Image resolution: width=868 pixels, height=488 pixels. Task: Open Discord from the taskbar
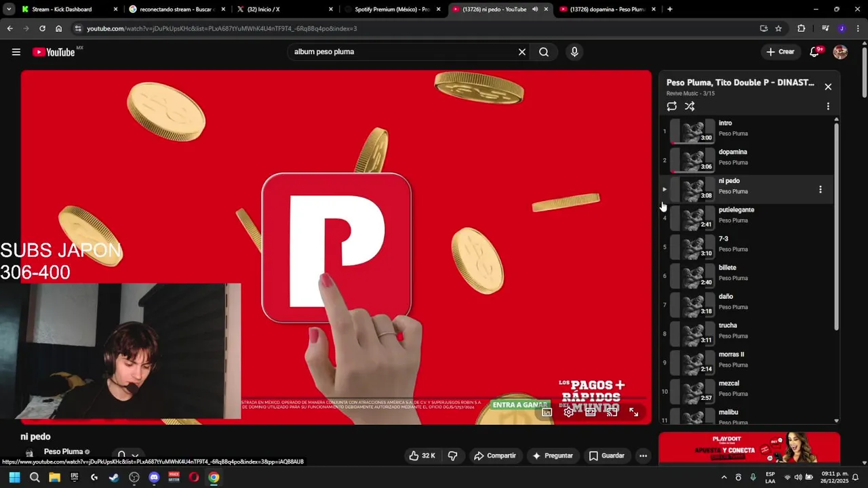[x=154, y=477]
